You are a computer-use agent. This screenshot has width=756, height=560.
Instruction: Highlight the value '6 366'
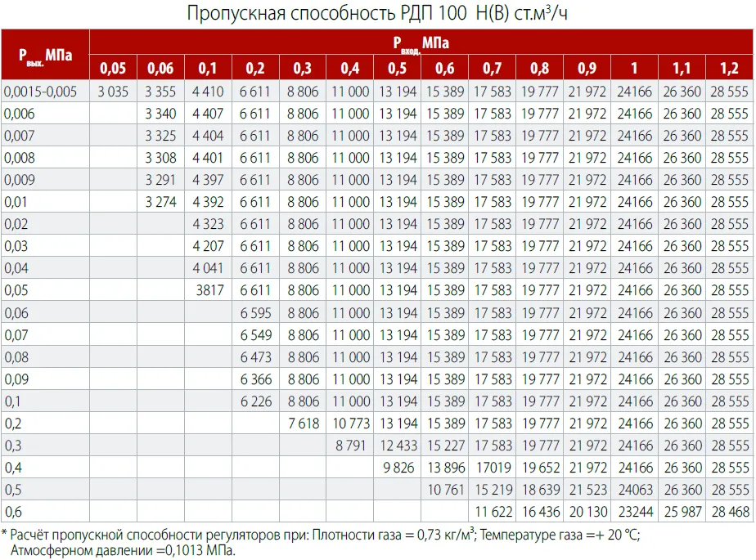point(256,379)
